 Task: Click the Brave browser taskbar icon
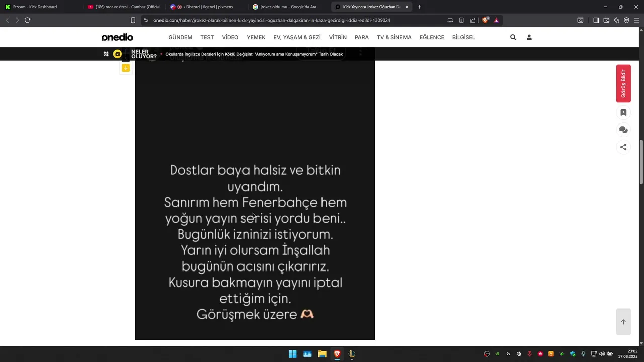(337, 354)
